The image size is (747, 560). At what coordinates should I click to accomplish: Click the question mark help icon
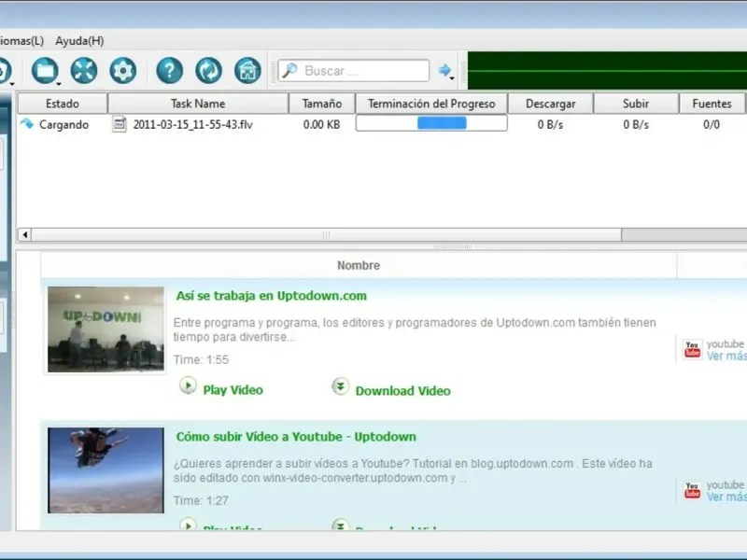(170, 71)
